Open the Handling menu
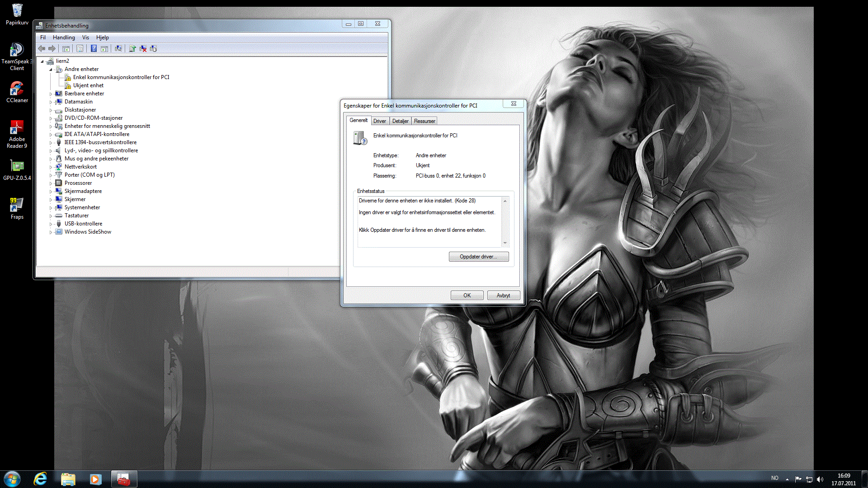Viewport: 868px width, 488px height. (64, 38)
